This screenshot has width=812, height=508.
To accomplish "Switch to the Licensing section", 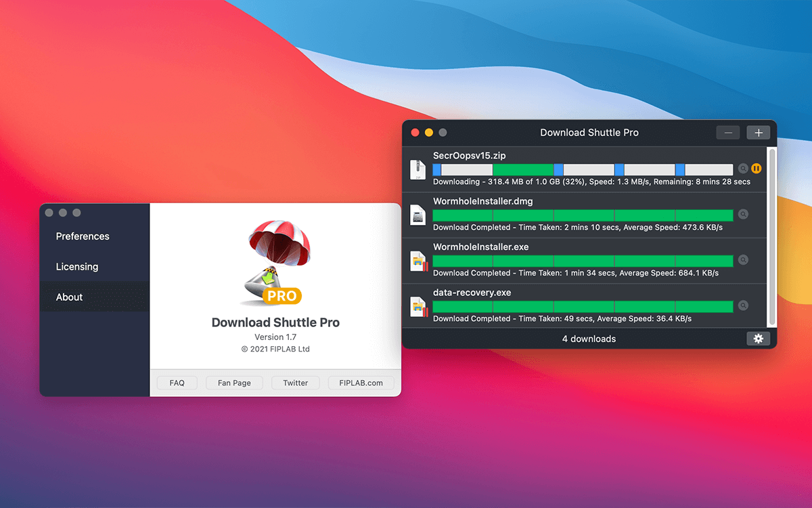I will click(x=95, y=267).
